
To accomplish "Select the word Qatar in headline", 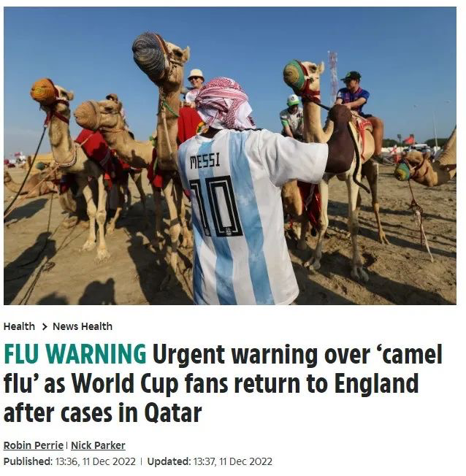I will coord(173,413).
